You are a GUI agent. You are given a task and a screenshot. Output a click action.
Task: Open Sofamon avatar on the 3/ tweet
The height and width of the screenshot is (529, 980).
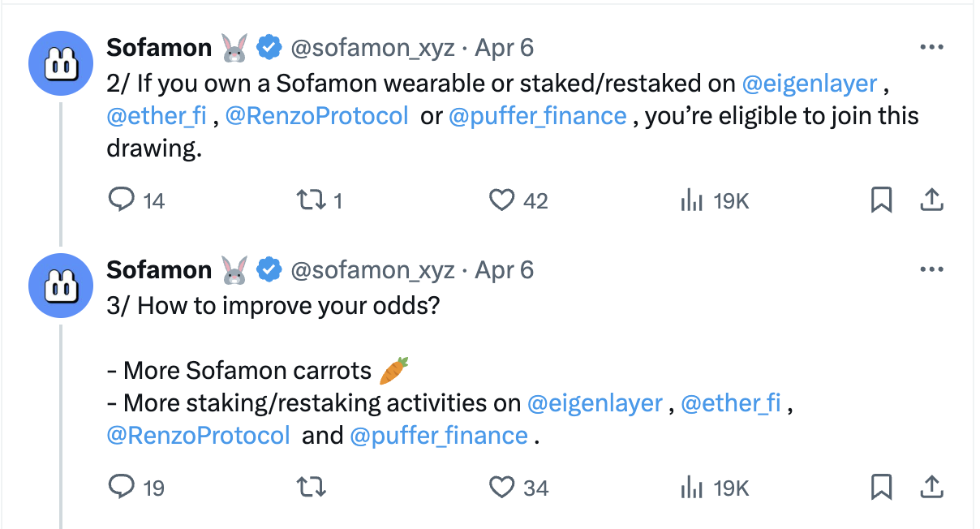pyautogui.click(x=62, y=285)
